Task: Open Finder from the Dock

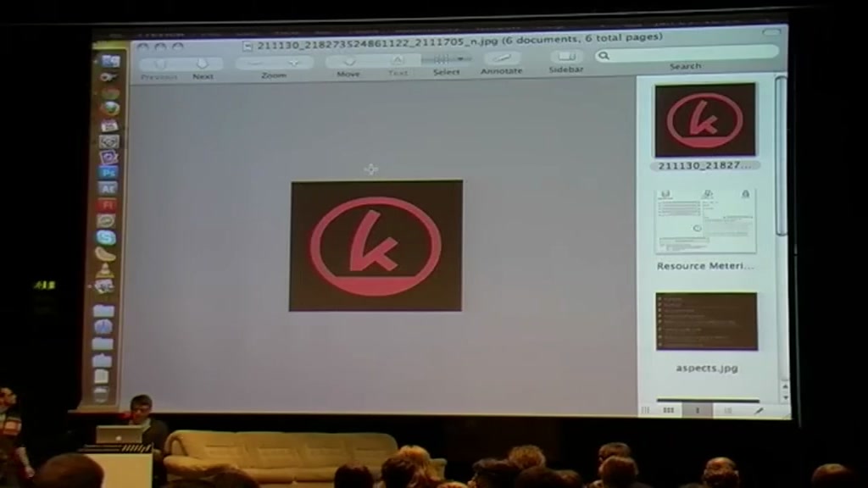Action: pyautogui.click(x=109, y=61)
